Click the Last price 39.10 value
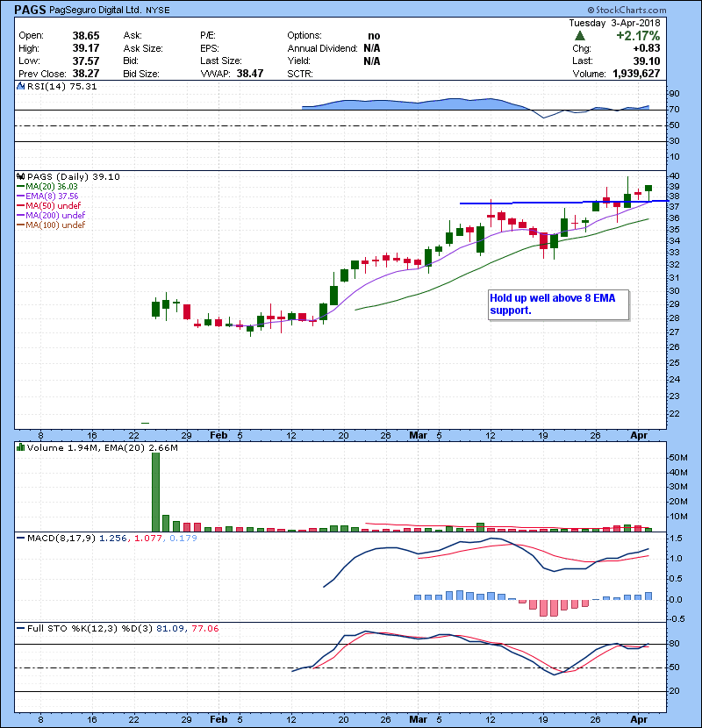 coord(647,61)
